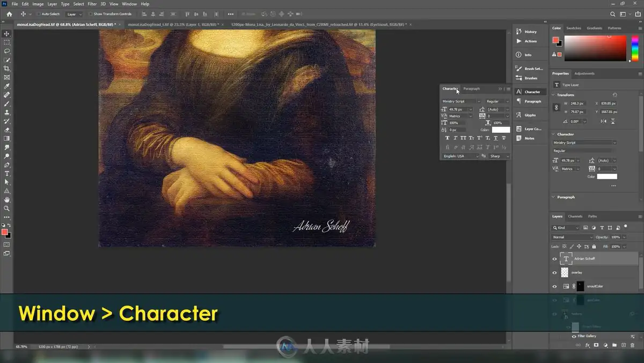Image resolution: width=644 pixels, height=363 pixels.
Task: Hide the Adrian Scheff text layer
Action: (555, 259)
